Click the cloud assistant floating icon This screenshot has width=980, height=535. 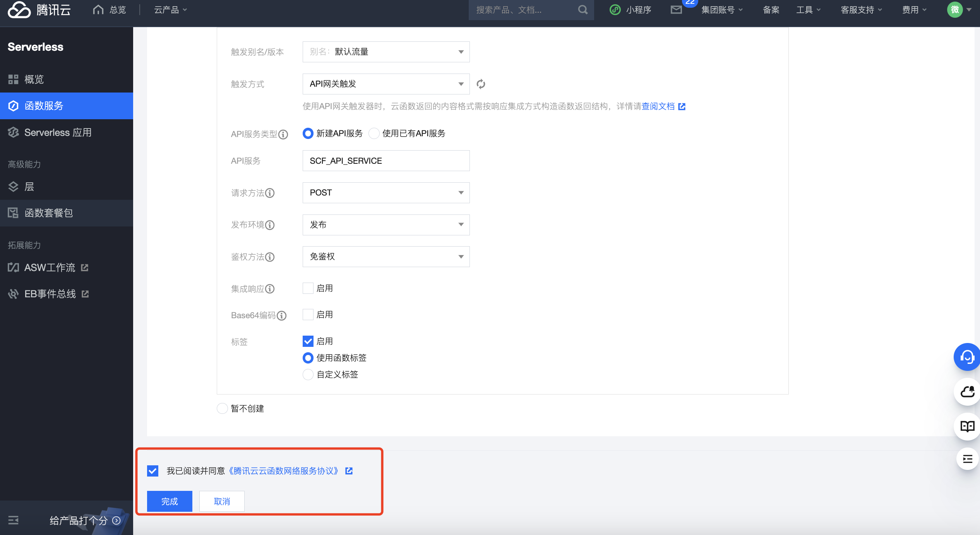967,392
